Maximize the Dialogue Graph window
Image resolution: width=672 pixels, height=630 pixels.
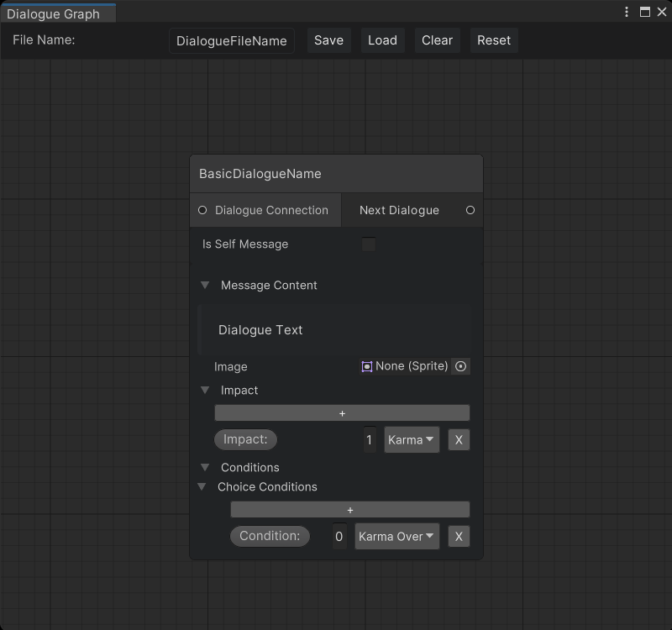645,12
